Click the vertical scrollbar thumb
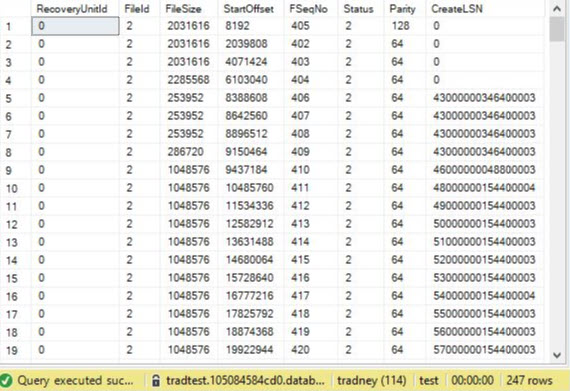Viewport: 570px width, 391px height. pos(557,29)
